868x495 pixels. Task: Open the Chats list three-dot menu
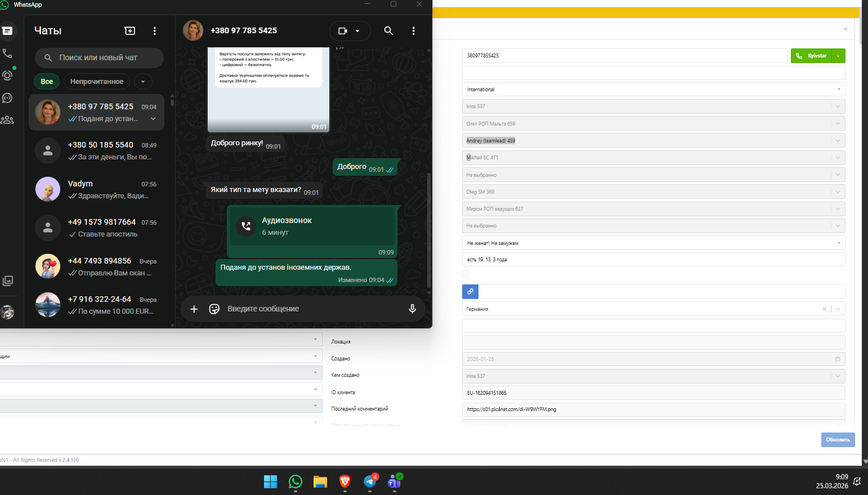click(x=155, y=31)
